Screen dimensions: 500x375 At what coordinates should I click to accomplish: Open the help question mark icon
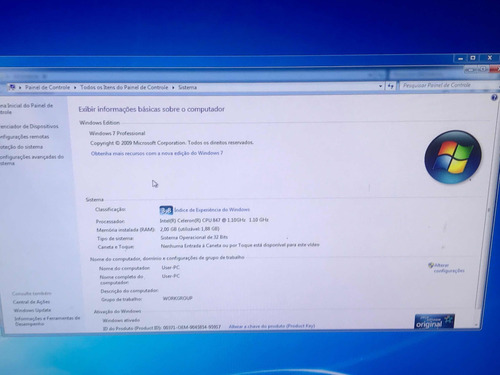[x=494, y=98]
